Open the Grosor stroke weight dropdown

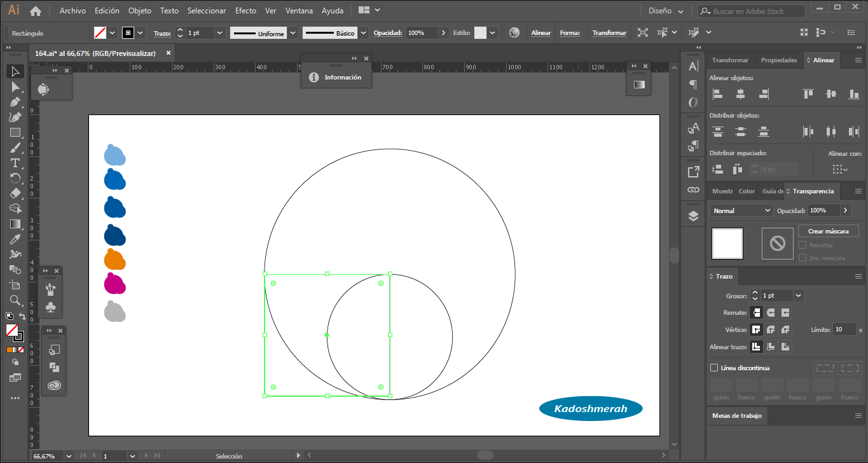(799, 296)
